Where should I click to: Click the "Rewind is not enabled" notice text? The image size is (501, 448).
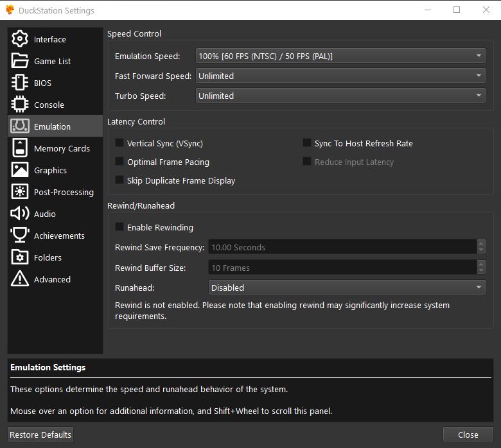282,311
